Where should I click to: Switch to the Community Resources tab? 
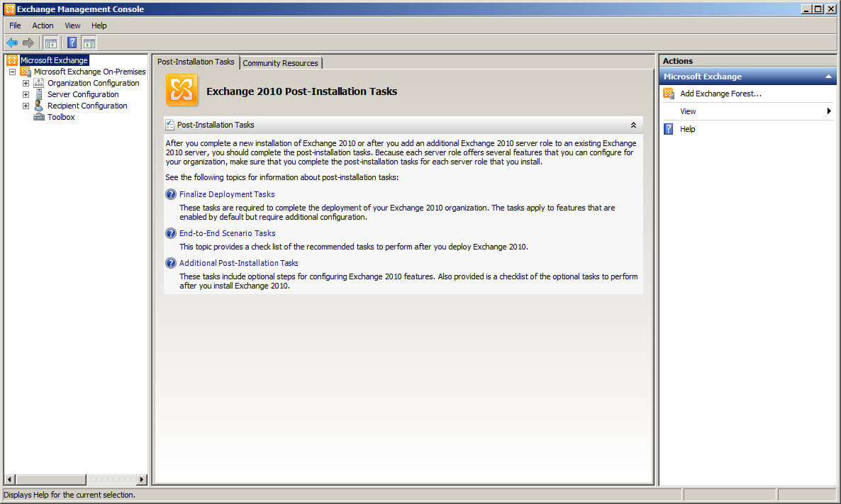click(281, 62)
